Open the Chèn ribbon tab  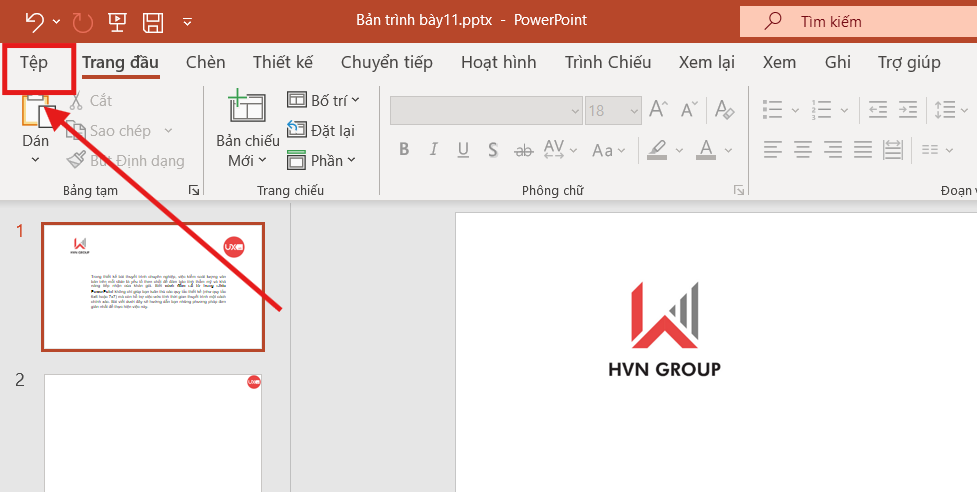206,62
